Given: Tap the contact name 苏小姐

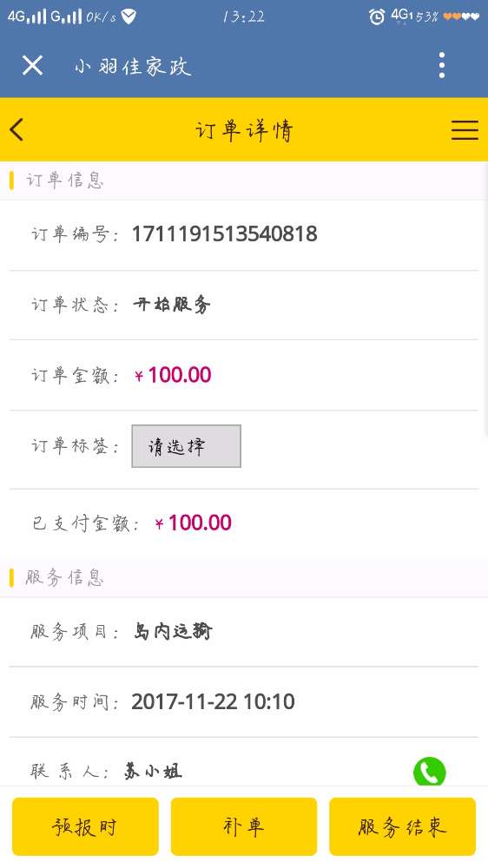Looking at the screenshot, I should pos(153,771).
